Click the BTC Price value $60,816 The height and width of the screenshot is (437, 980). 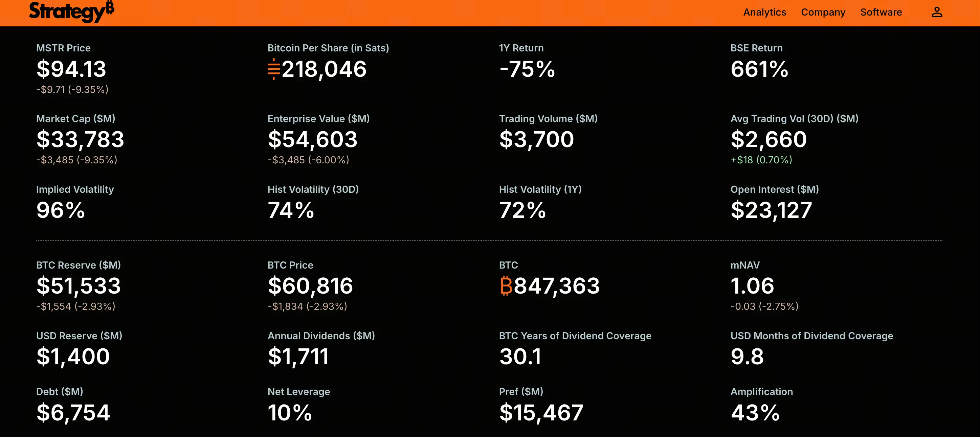pyautogui.click(x=310, y=286)
